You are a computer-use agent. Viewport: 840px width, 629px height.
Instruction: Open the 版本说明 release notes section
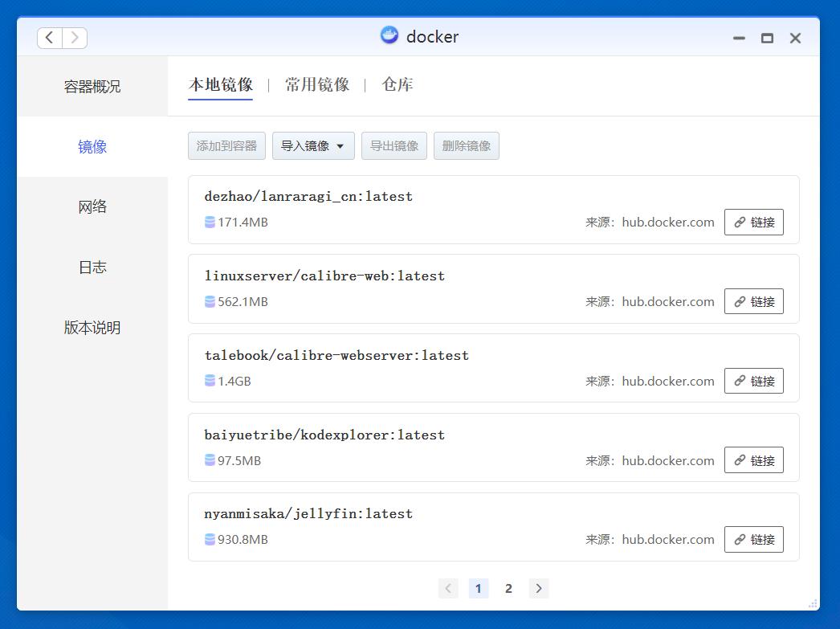click(91, 328)
